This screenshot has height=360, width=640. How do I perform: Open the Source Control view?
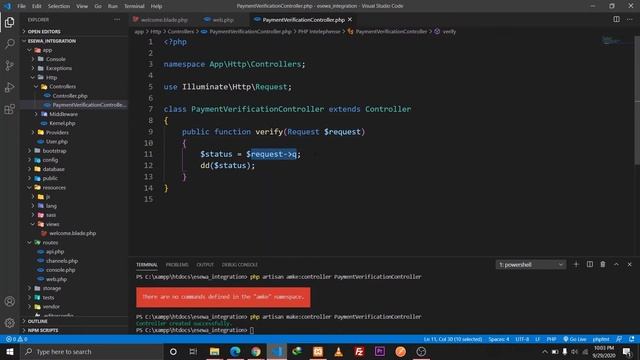click(9, 66)
